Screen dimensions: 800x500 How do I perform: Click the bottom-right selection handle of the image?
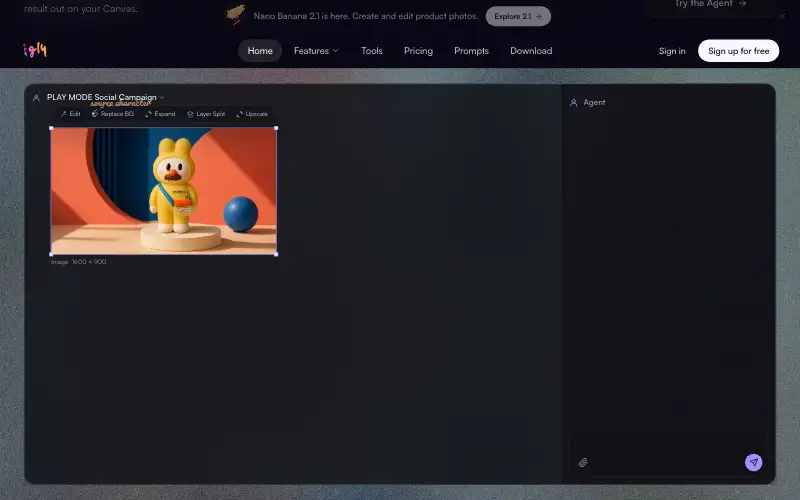pyautogui.click(x=277, y=254)
